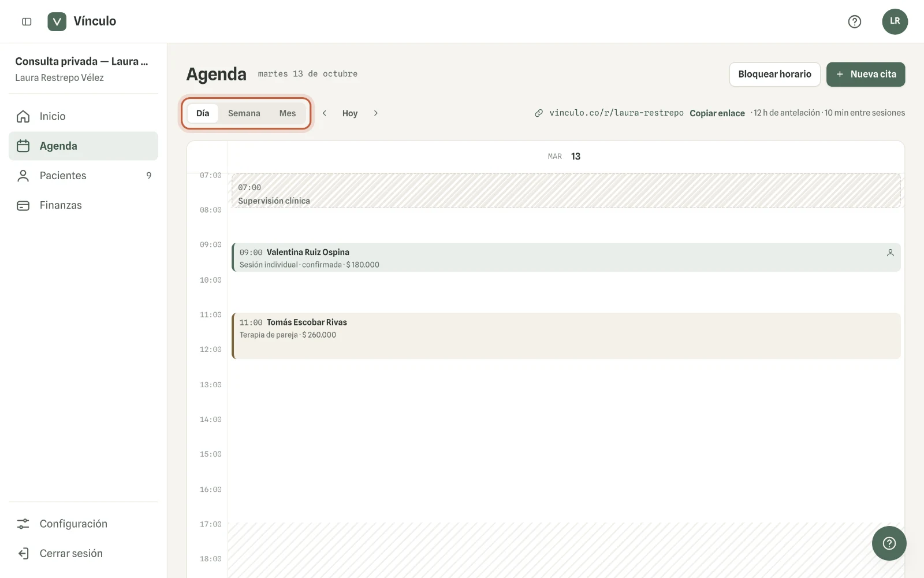This screenshot has width=924, height=578.
Task: Collapse the sidebar using the panel icon
Action: coord(27,21)
